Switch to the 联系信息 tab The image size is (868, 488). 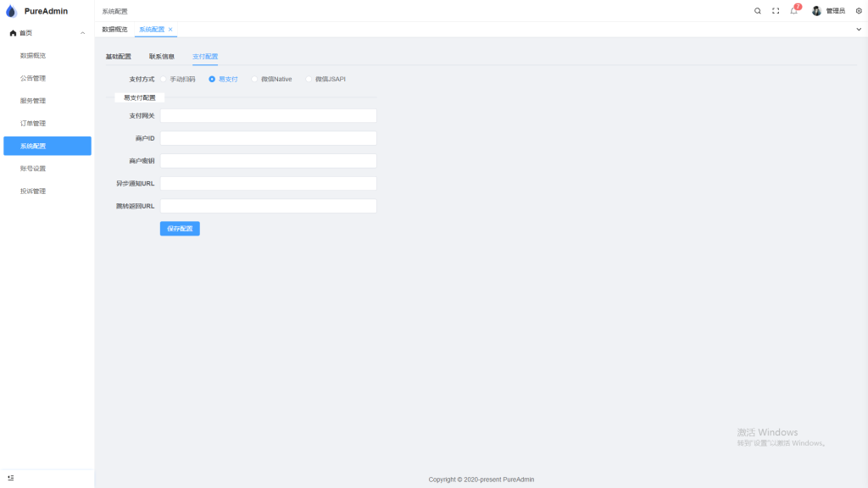(162, 57)
